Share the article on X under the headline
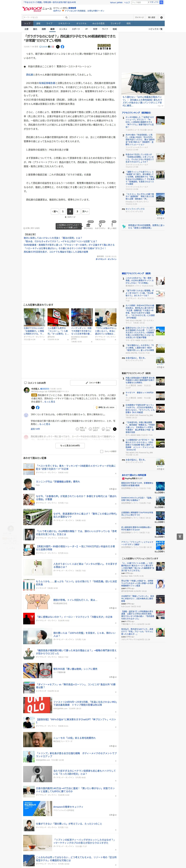Image resolution: width=186 pixels, height=868 pixels. pyautogui.click(x=57, y=47)
